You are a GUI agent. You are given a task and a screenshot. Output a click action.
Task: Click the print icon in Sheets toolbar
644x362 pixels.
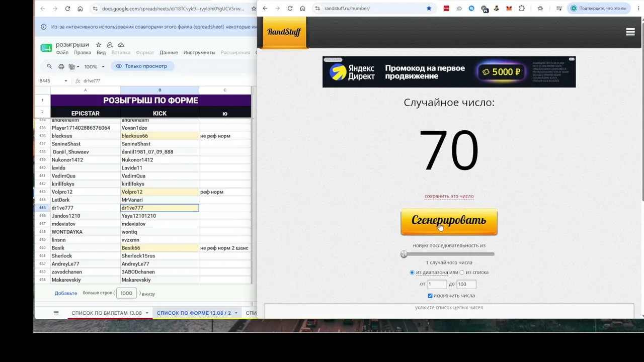coord(61,66)
